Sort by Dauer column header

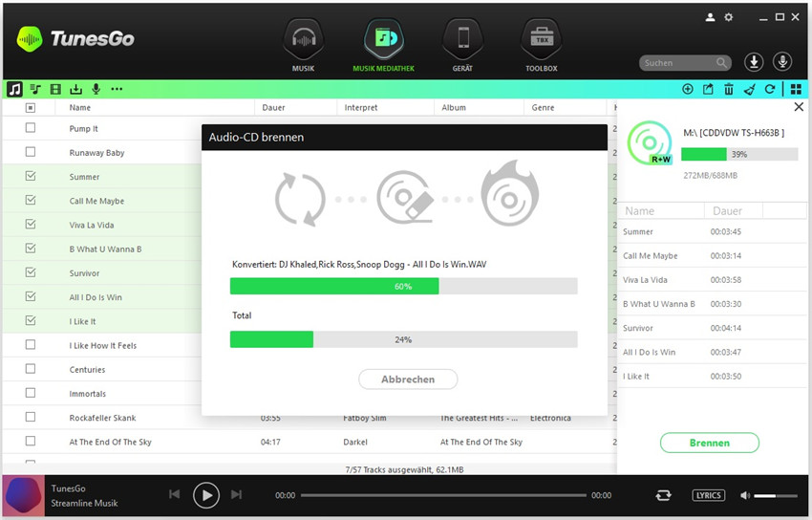[273, 108]
